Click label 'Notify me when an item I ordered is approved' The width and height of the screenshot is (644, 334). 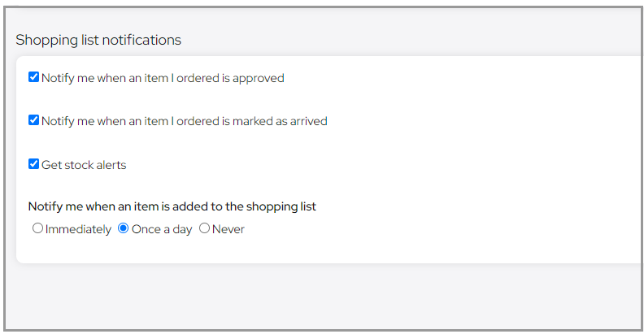point(163,79)
